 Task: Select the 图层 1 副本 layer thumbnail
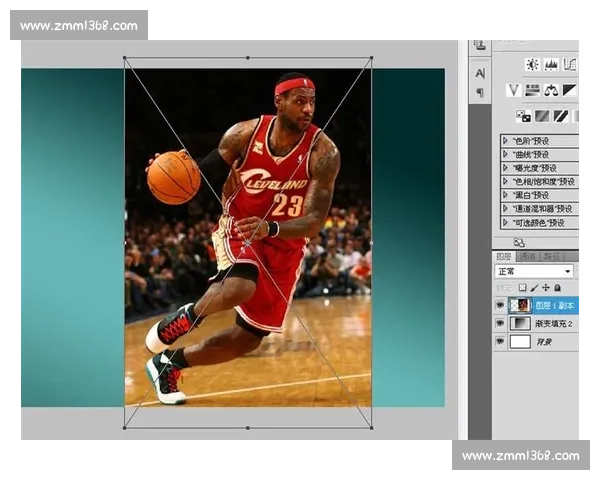520,305
